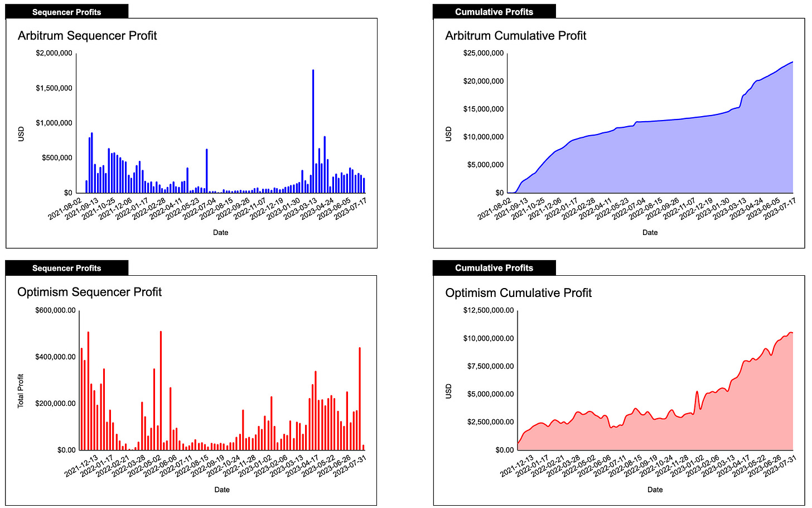The width and height of the screenshot is (812, 508).
Task: Click the $400,000.00 axis value
Action: [x=55, y=357]
